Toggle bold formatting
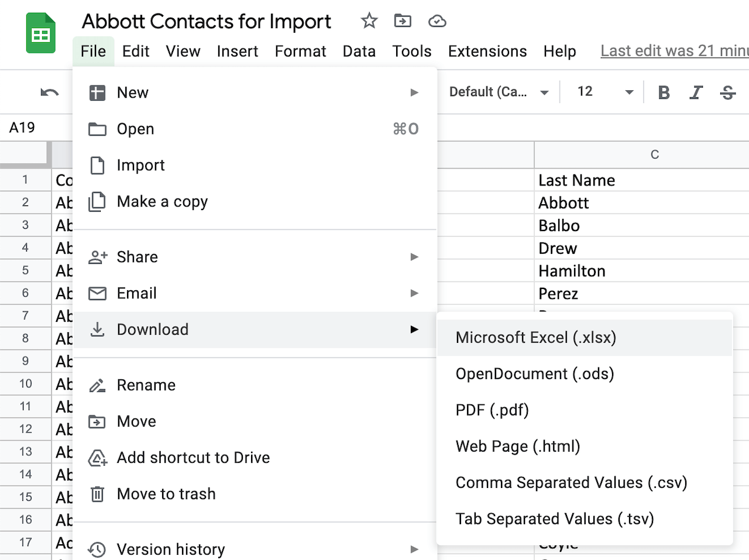The height and width of the screenshot is (560, 749). [x=664, y=92]
